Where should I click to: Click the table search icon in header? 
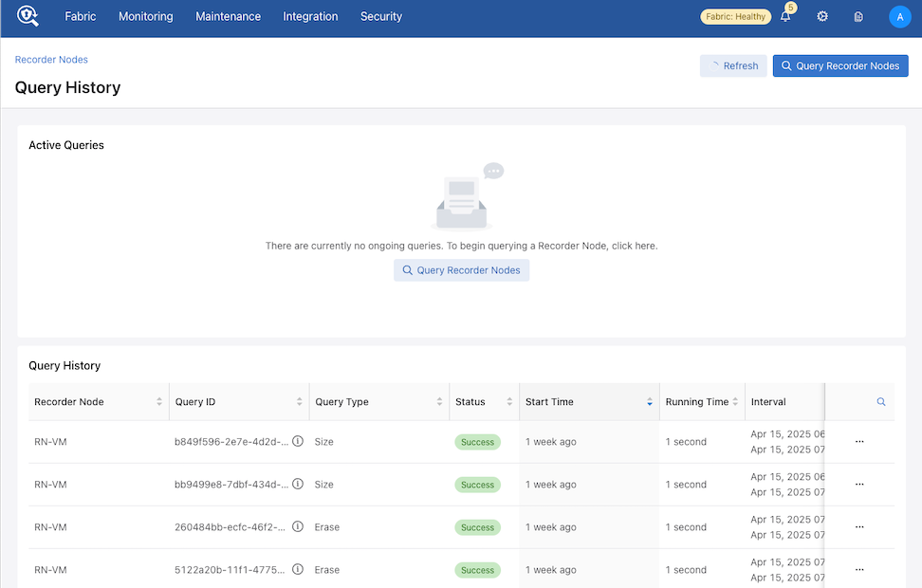point(881,401)
